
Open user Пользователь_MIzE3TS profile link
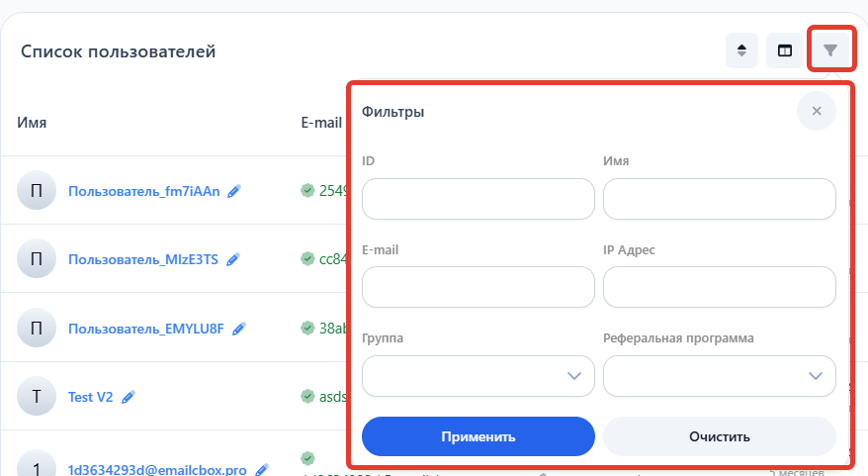pos(142,260)
